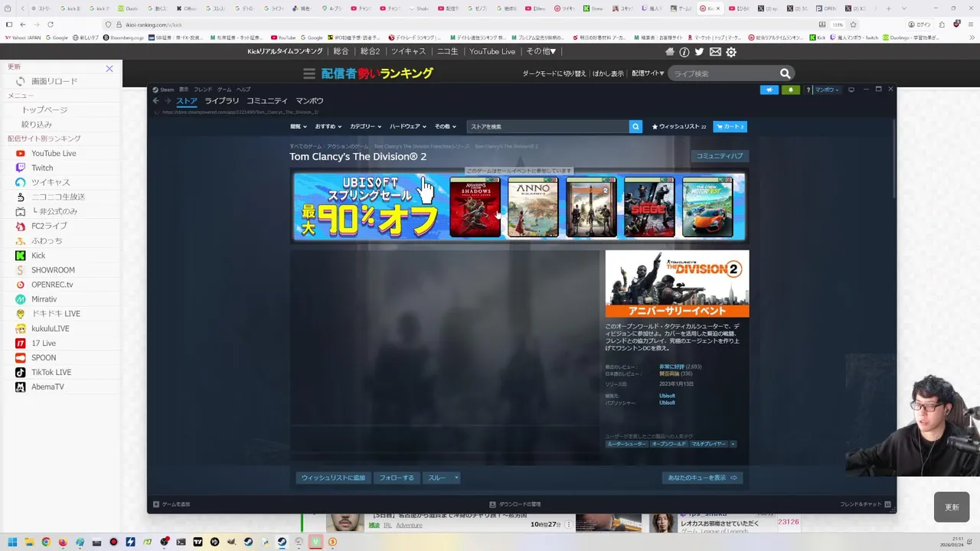Click The Division 2 header image

tap(678, 283)
